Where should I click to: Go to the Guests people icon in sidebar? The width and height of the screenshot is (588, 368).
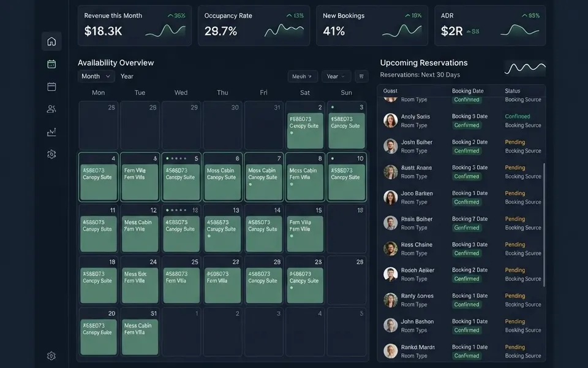(x=51, y=109)
